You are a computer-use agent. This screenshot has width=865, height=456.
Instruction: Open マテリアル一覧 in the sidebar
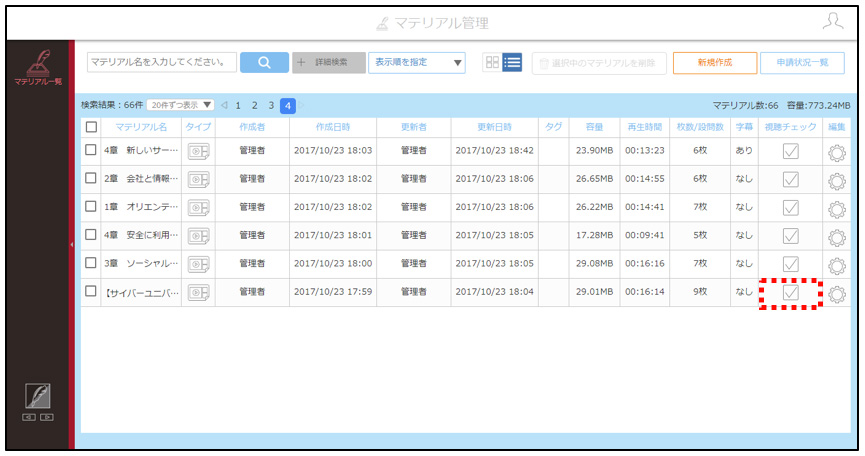click(x=38, y=67)
